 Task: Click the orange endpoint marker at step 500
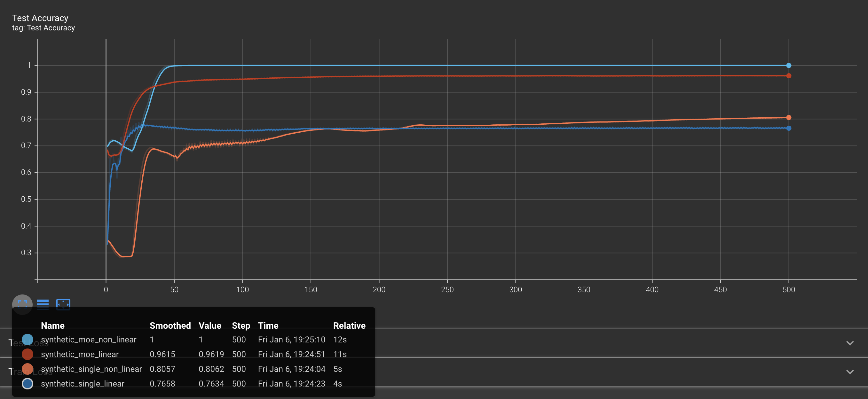click(789, 118)
